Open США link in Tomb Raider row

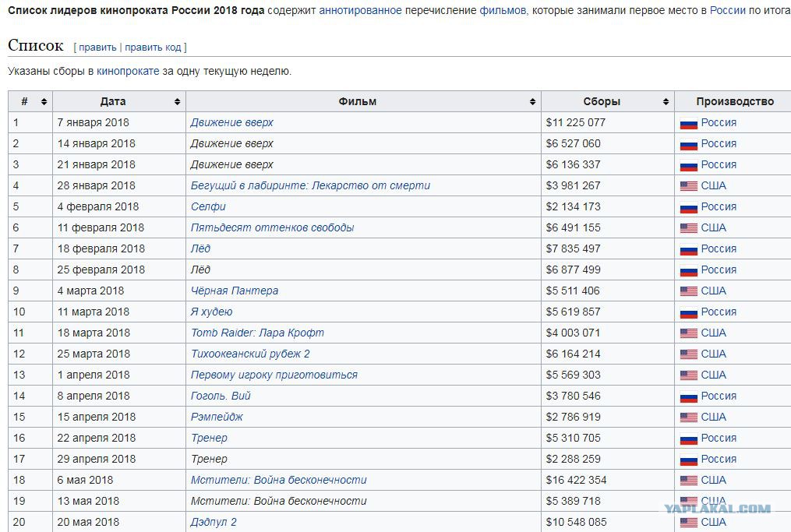[x=713, y=333]
